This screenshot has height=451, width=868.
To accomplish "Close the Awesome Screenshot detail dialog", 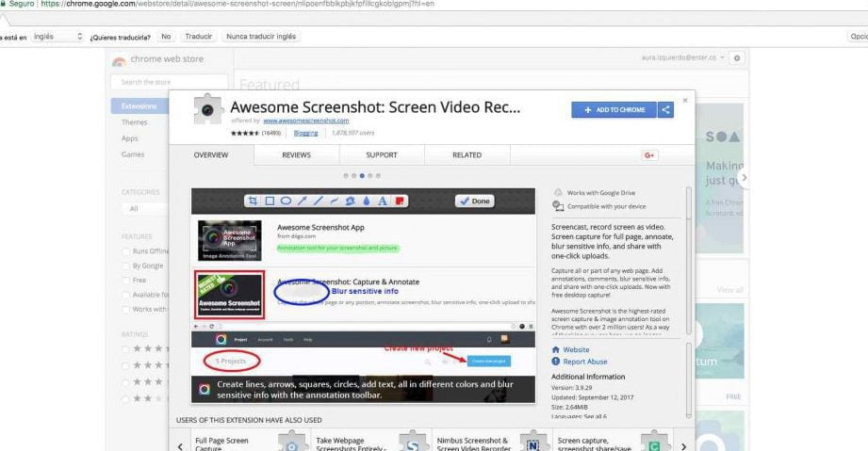I will (x=685, y=100).
